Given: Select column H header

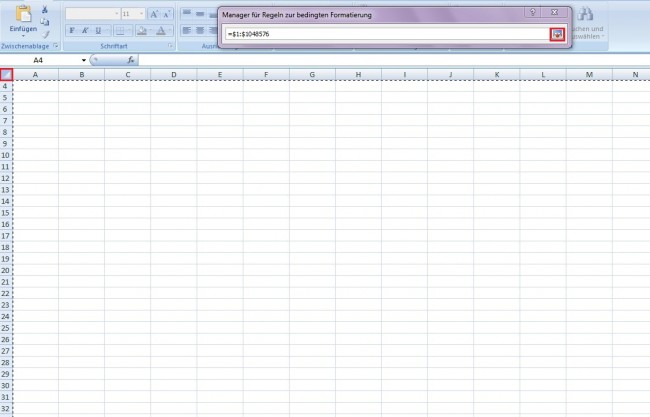Looking at the screenshot, I should [x=358, y=75].
